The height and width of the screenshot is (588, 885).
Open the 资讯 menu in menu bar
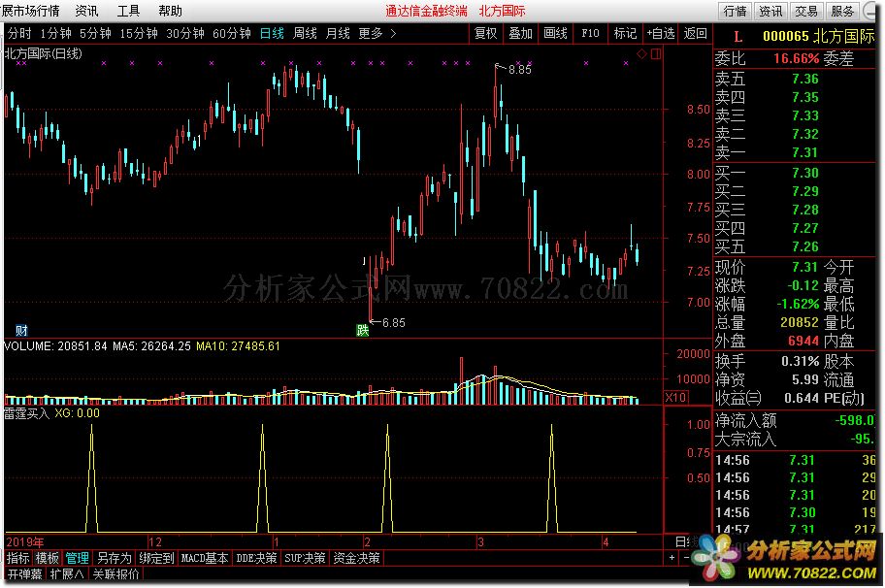click(x=87, y=12)
